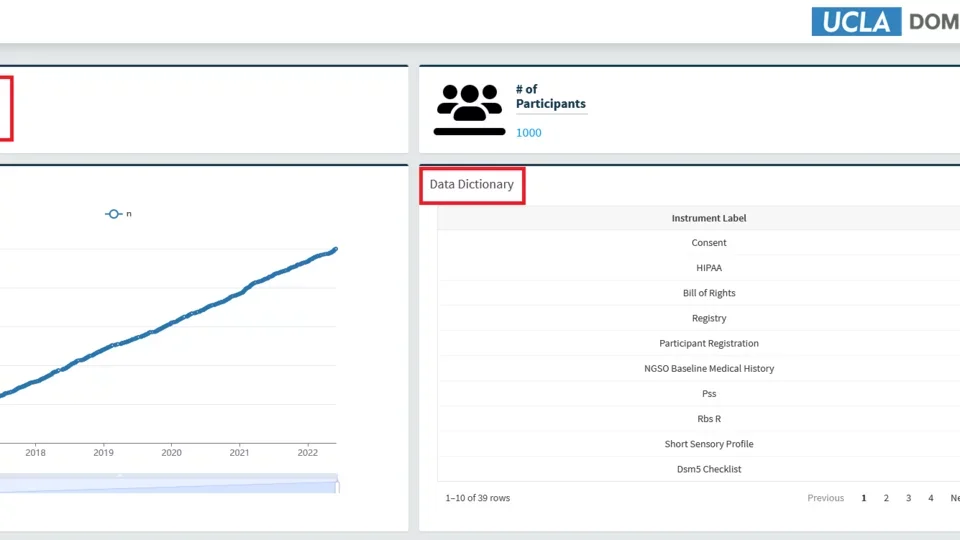
Task: Select the Participant Registration row
Action: [x=699, y=343]
